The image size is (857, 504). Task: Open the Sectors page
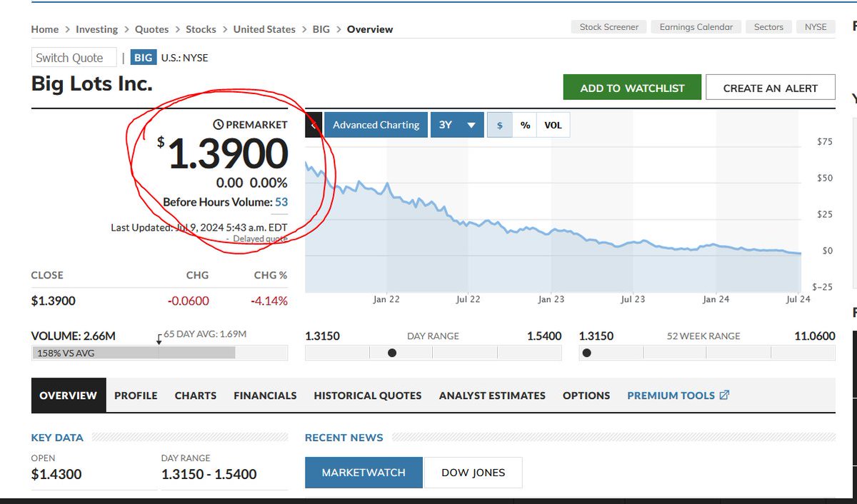[768, 27]
